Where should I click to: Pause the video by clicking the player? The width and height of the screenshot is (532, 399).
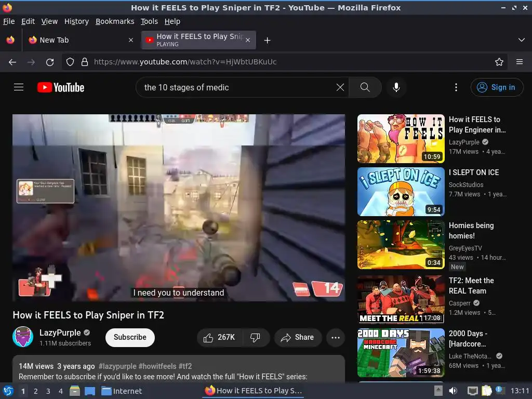(179, 208)
